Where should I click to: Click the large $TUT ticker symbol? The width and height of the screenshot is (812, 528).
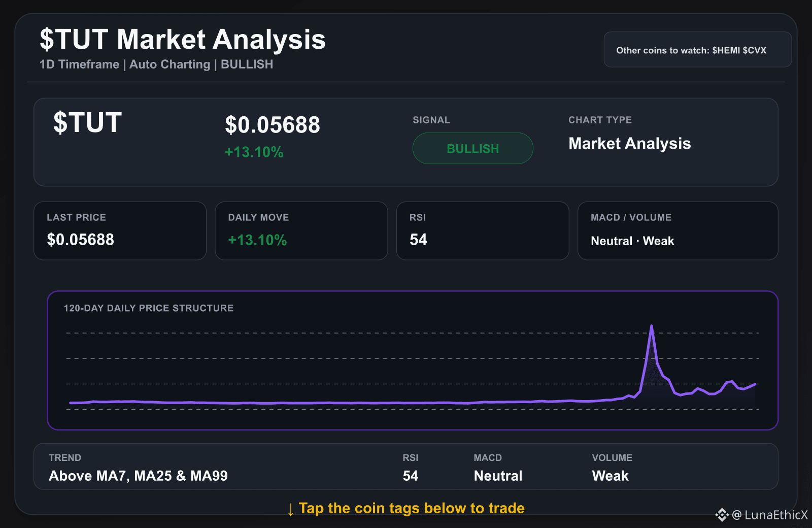[x=87, y=122]
